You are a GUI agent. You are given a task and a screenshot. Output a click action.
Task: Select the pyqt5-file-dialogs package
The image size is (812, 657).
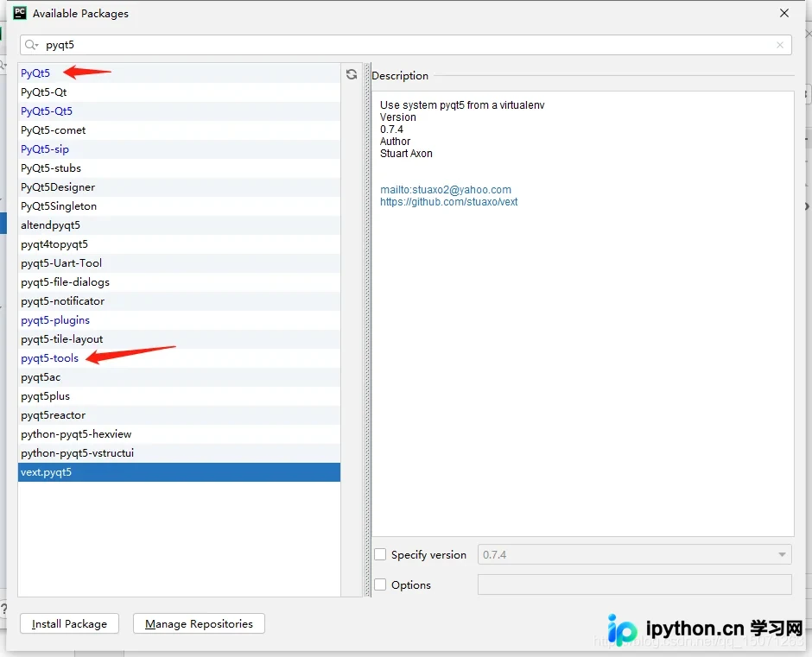click(x=179, y=282)
